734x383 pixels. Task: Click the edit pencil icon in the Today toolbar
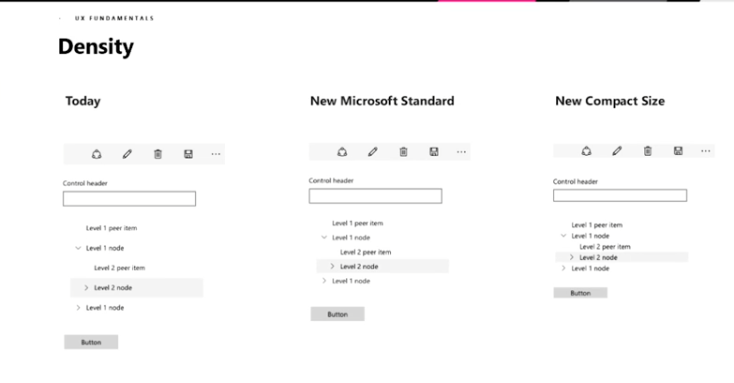[127, 154]
